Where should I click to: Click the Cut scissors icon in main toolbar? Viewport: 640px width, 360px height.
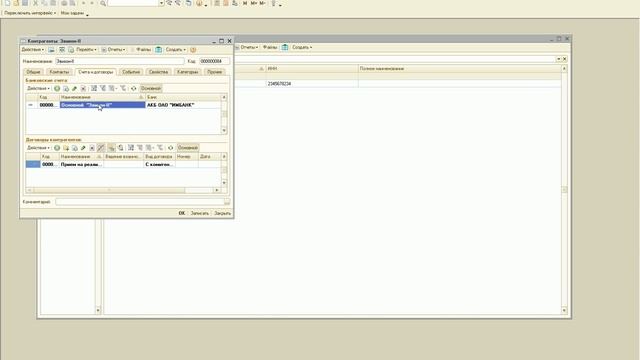[36, 3]
